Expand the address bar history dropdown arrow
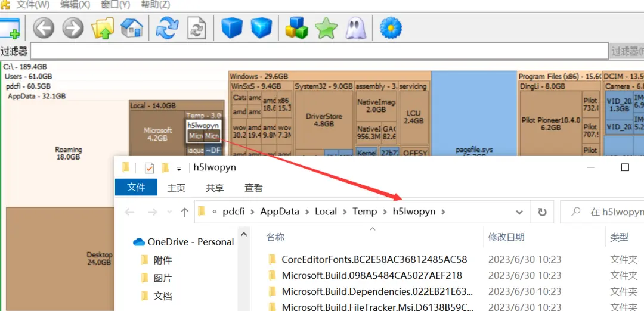The width and height of the screenshot is (644, 311). [519, 212]
